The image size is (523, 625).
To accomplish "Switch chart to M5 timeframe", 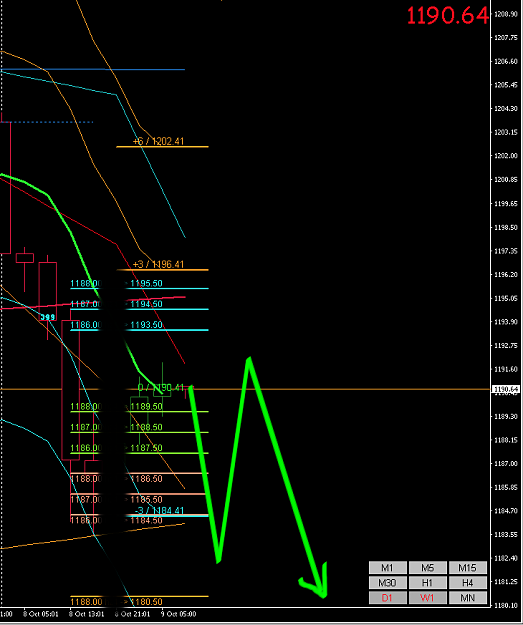I will tap(427, 567).
